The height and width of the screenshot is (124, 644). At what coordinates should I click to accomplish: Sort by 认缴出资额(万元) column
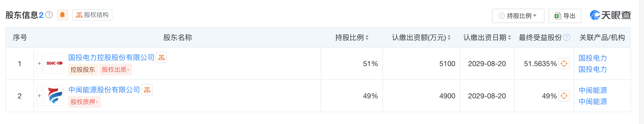pyautogui.click(x=449, y=38)
